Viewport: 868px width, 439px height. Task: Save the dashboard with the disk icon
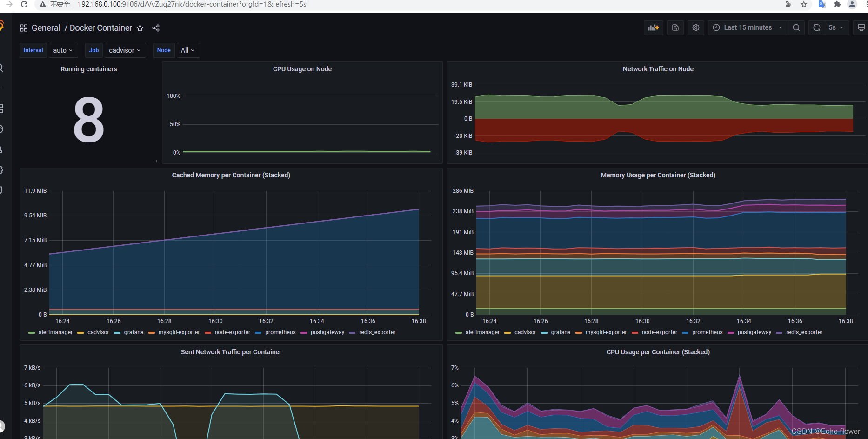(x=675, y=28)
